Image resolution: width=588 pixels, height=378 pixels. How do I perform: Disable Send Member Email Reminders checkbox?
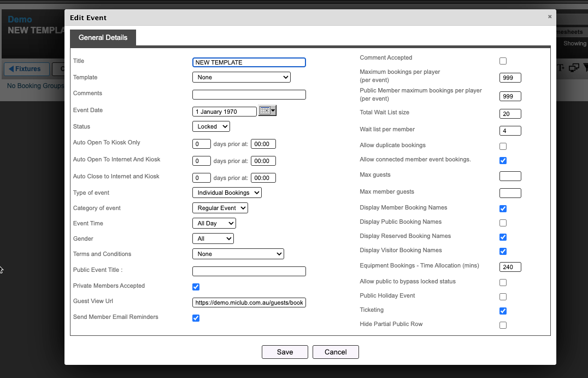click(196, 318)
